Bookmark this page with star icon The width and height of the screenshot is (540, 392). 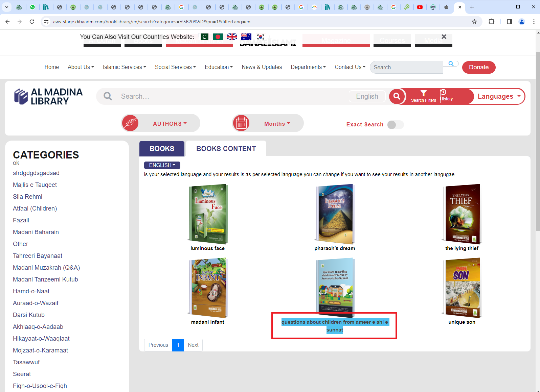(474, 22)
